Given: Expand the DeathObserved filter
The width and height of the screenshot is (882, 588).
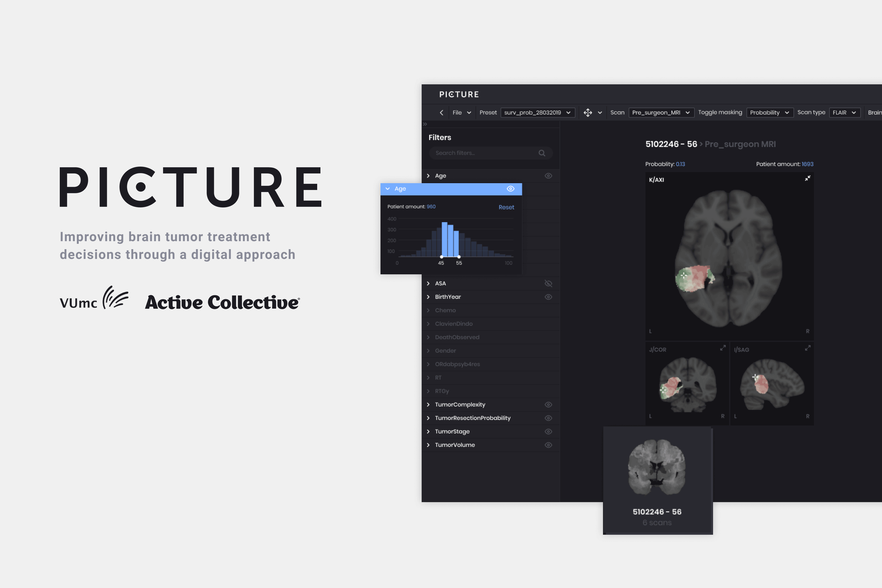Looking at the screenshot, I should pyautogui.click(x=428, y=337).
